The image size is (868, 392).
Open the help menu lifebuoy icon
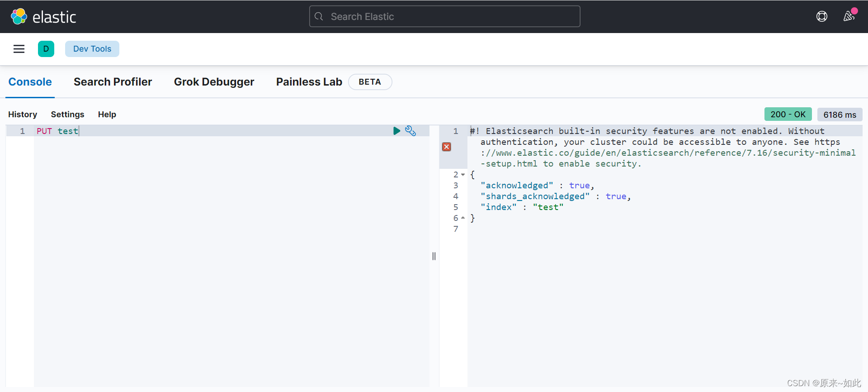pyautogui.click(x=822, y=17)
